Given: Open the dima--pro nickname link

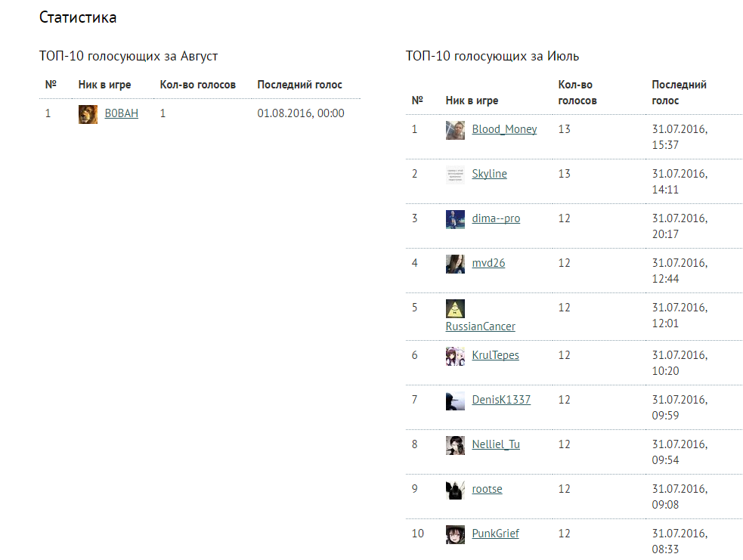Looking at the screenshot, I should [x=496, y=218].
